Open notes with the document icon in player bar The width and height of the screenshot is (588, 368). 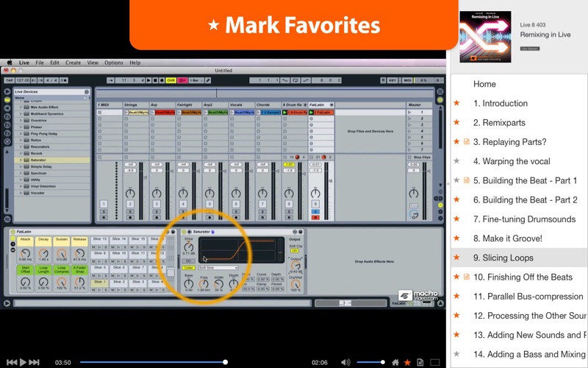point(420,362)
